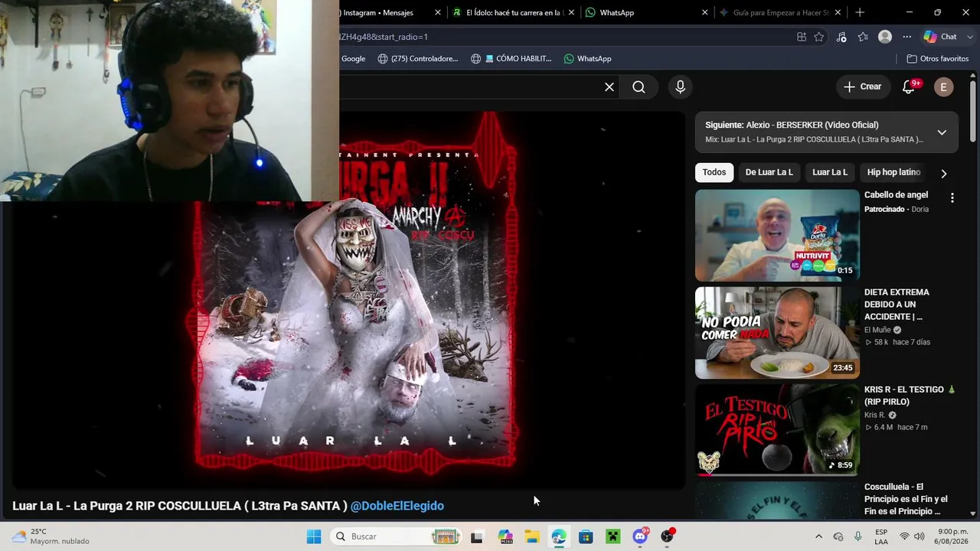Select the Hip hop latino chip
Viewport: 980px width, 551px height.
click(893, 172)
